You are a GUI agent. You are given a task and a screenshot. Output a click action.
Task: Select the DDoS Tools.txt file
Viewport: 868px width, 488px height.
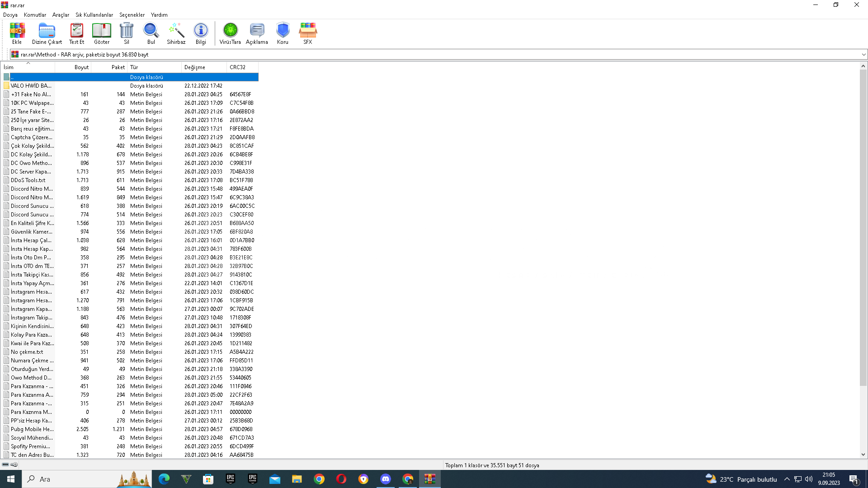click(x=130, y=180)
